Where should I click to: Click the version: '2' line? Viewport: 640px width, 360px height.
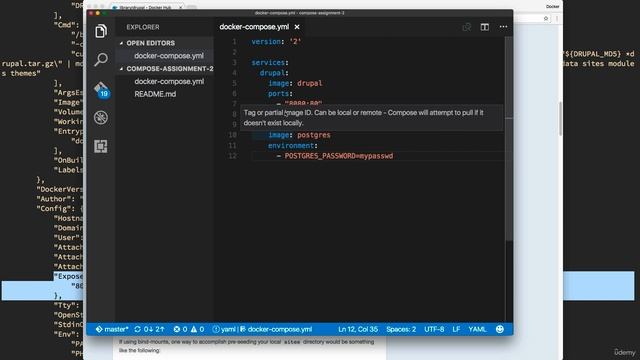276,42
